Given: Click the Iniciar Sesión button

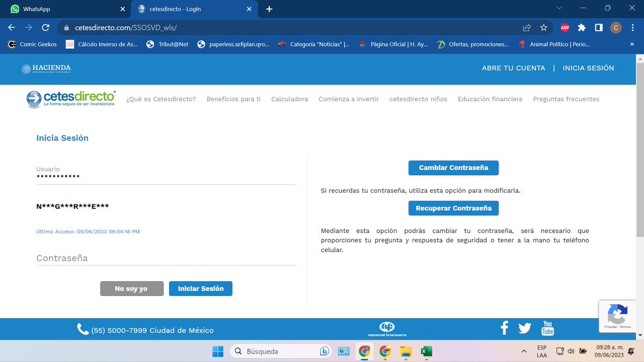Looking at the screenshot, I should 201,289.
